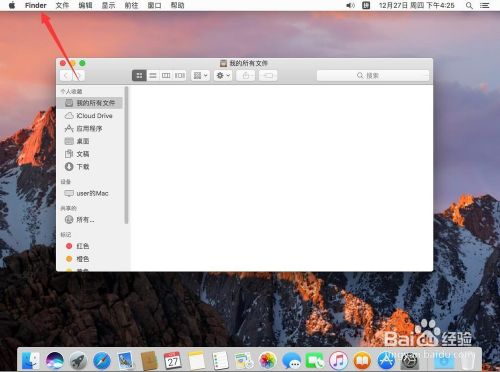
Task: Switch to list view
Action: 153,76
